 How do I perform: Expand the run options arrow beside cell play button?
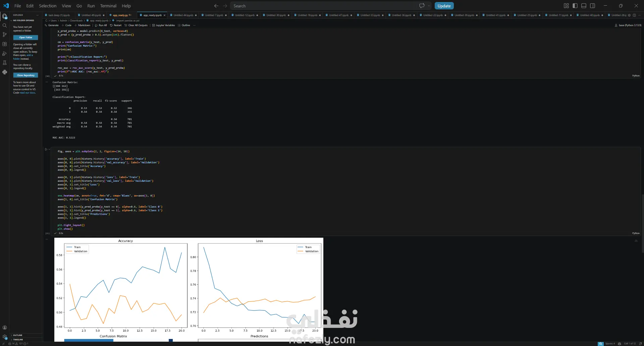[49, 149]
